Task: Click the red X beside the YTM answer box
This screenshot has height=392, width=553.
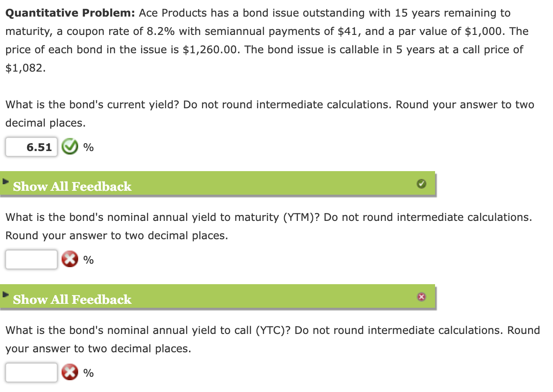Action: click(x=70, y=259)
